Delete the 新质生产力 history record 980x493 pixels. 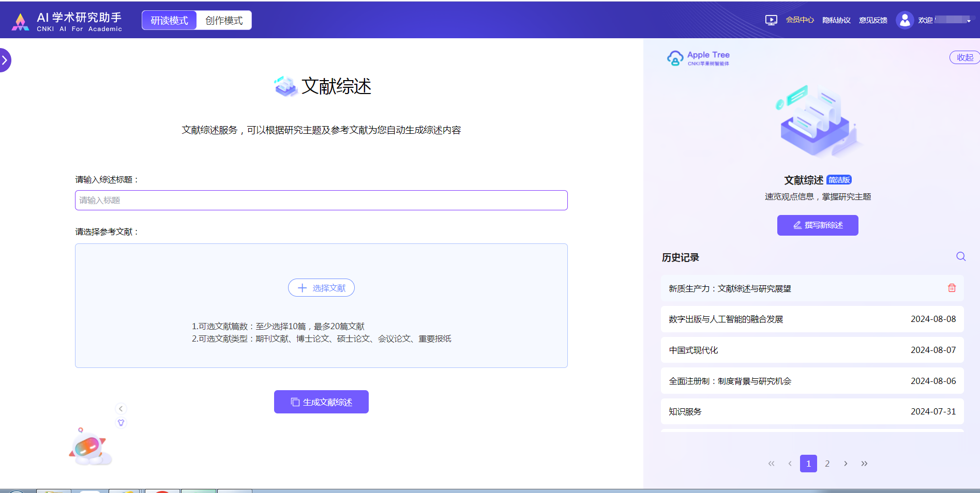click(x=952, y=288)
